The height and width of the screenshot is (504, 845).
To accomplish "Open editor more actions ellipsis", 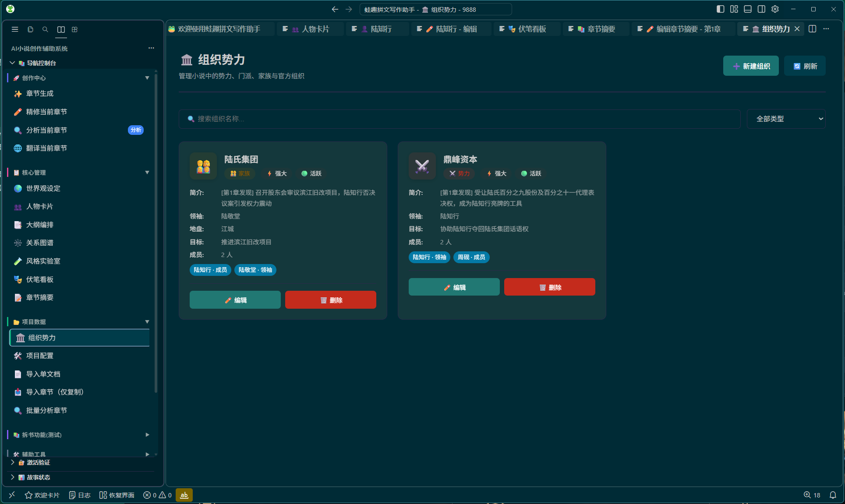I will click(x=826, y=29).
